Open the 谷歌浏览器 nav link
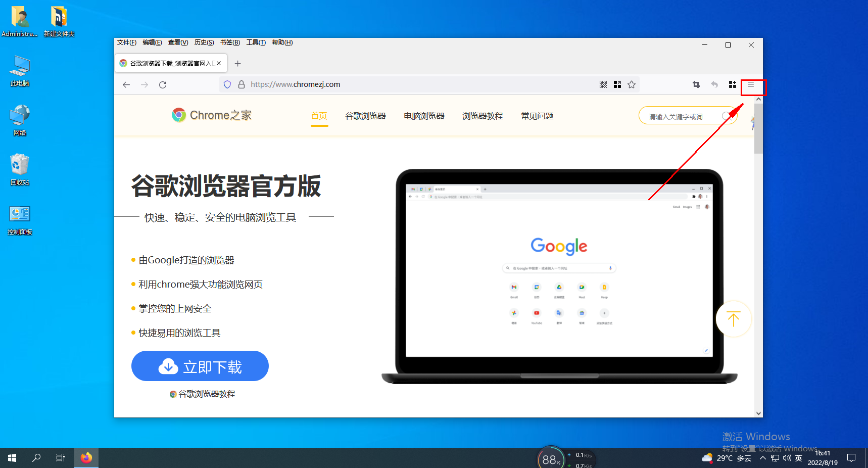This screenshot has width=868, height=468. pyautogui.click(x=366, y=116)
